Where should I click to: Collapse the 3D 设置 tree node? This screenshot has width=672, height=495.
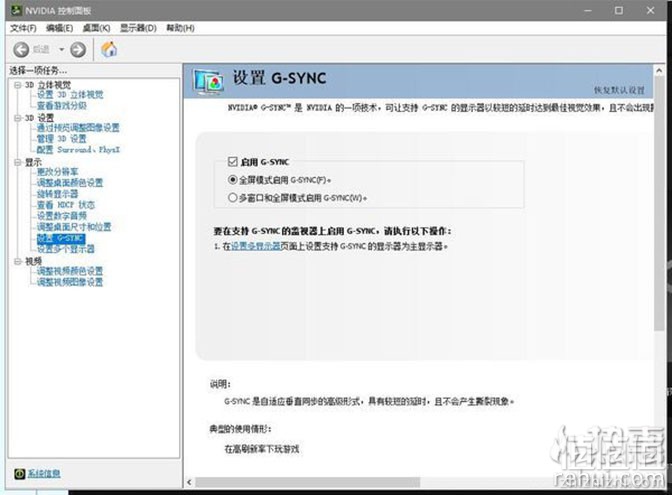tap(18, 118)
